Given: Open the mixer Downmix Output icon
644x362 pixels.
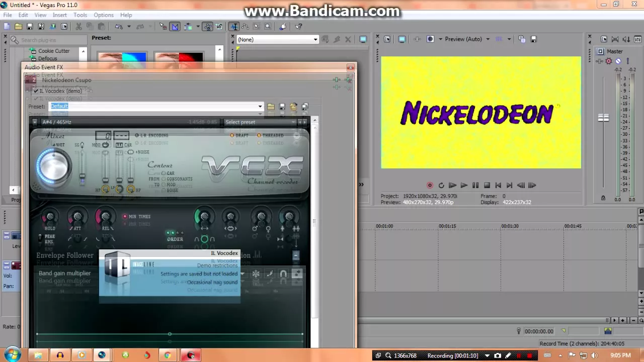Looking at the screenshot, I should pyautogui.click(x=615, y=39).
